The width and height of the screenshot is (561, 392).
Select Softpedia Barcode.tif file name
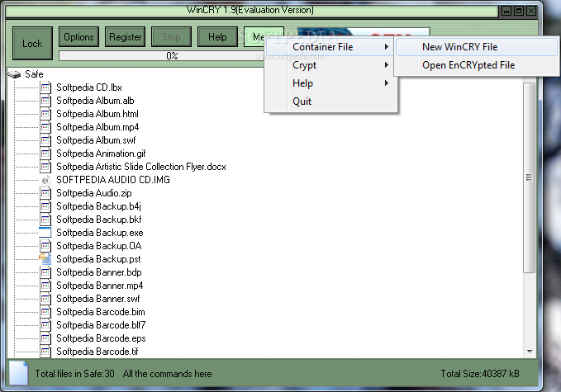click(x=97, y=352)
